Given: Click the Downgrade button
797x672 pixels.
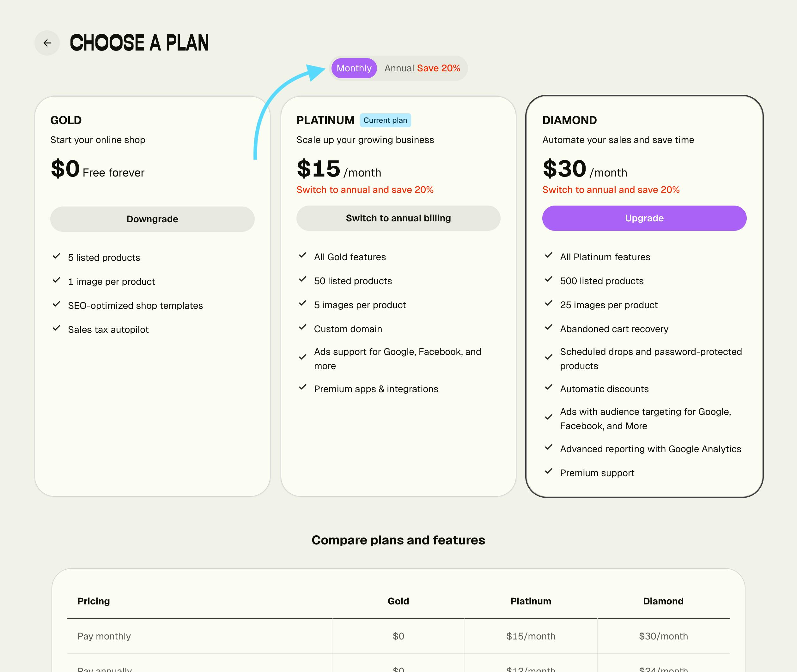Looking at the screenshot, I should 152,219.
